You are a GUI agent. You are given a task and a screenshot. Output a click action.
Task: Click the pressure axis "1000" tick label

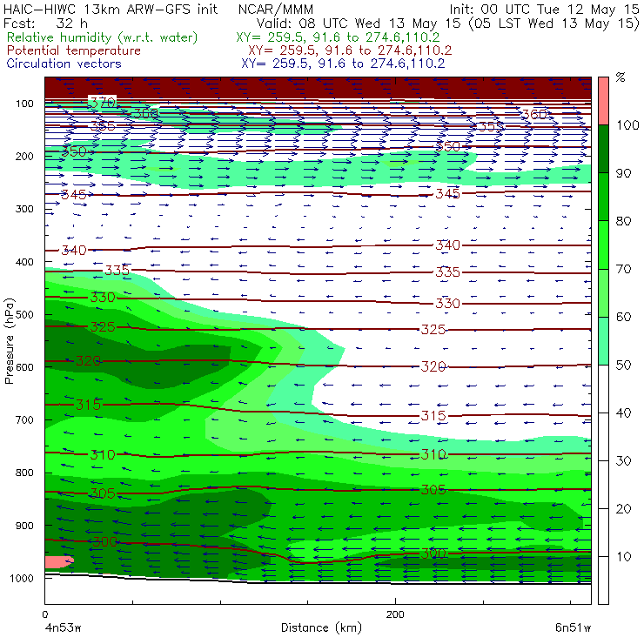pos(22,578)
